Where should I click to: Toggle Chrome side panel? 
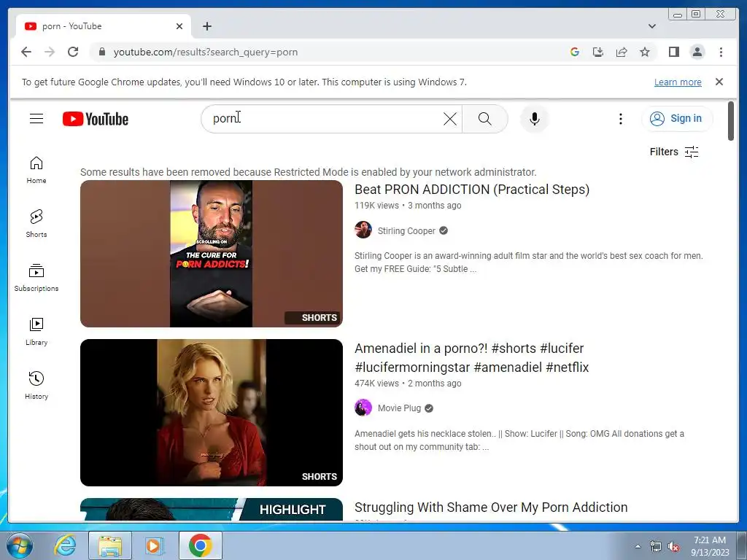(x=673, y=52)
